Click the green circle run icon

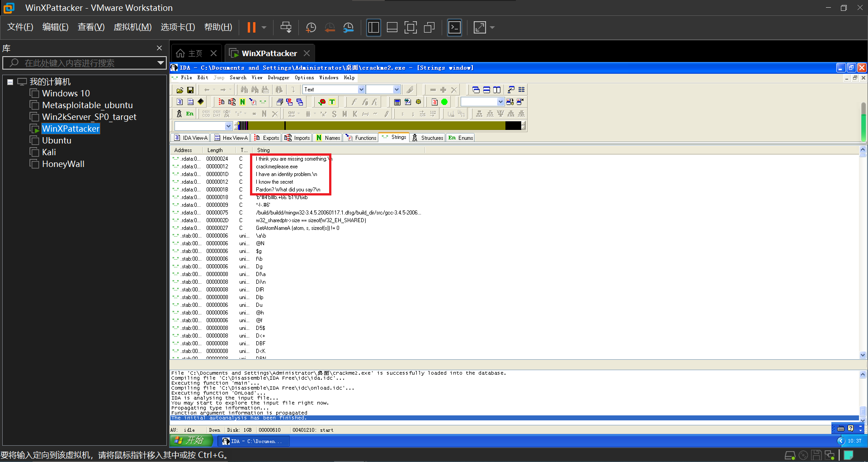(444, 102)
